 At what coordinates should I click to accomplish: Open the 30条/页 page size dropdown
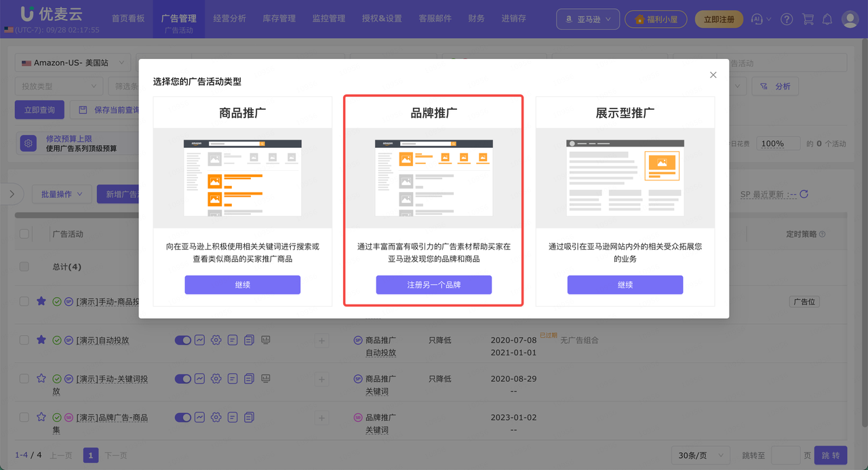click(701, 456)
